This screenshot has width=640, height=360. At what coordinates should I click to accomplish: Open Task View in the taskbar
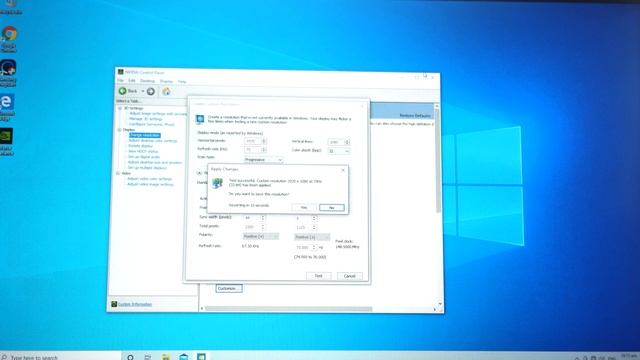point(148,357)
